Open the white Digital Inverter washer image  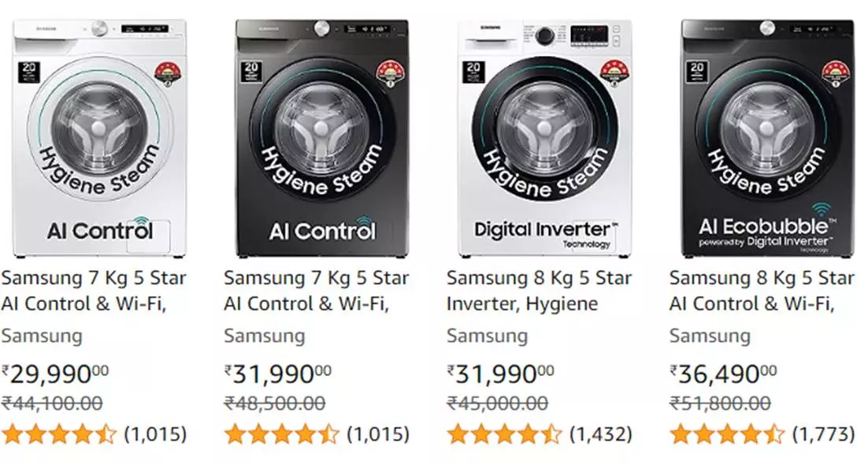[544, 138]
